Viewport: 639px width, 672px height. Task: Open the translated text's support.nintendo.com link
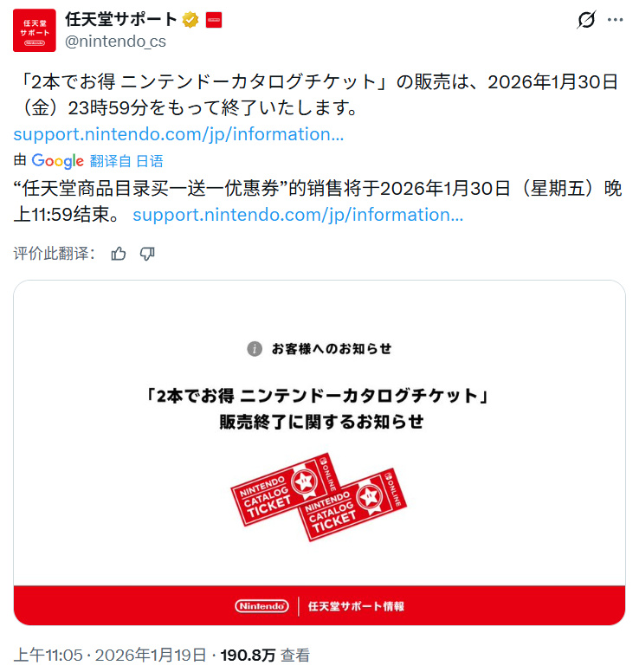pyautogui.click(x=298, y=215)
